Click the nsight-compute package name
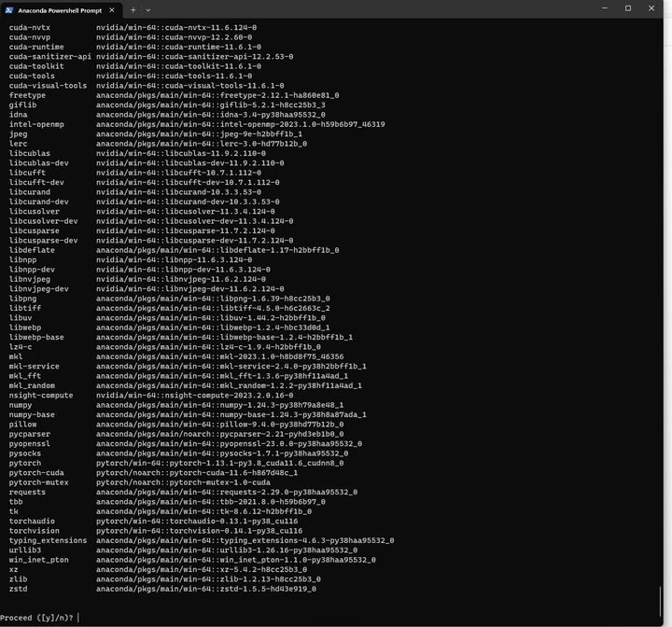This screenshot has width=672, height=627. [x=41, y=396]
